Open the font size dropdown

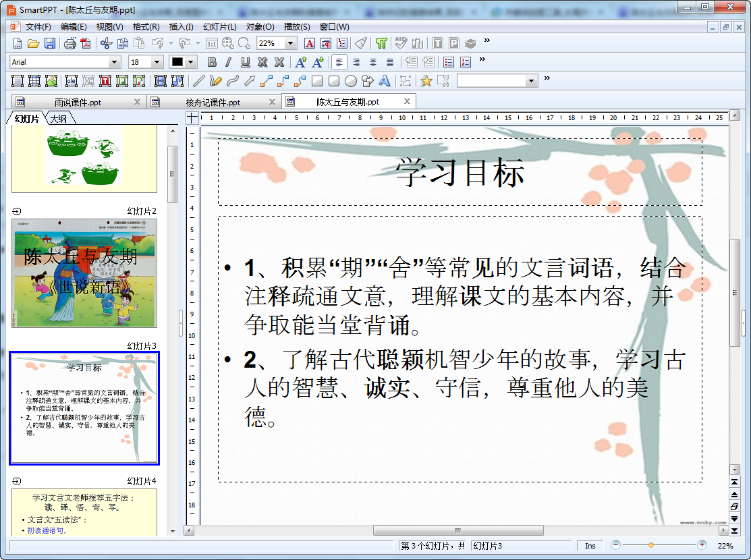(x=157, y=62)
